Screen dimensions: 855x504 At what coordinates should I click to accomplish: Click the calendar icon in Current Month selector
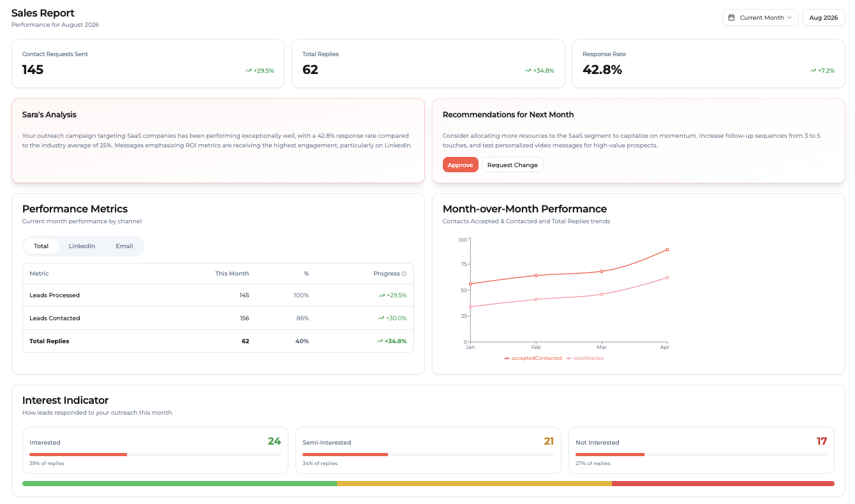coord(732,18)
